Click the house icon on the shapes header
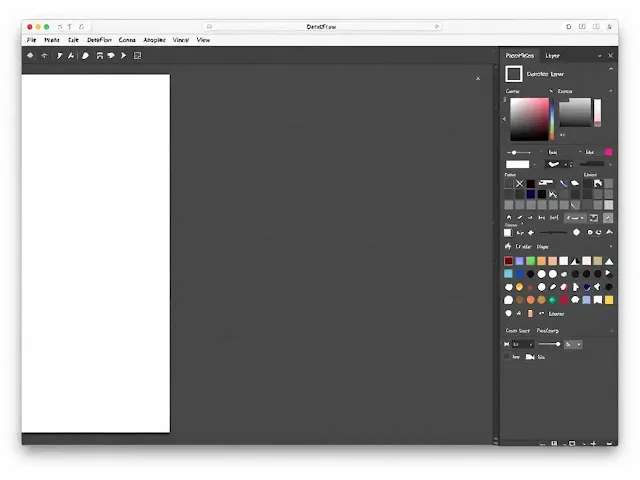The width and height of the screenshot is (640, 480). [x=508, y=246]
